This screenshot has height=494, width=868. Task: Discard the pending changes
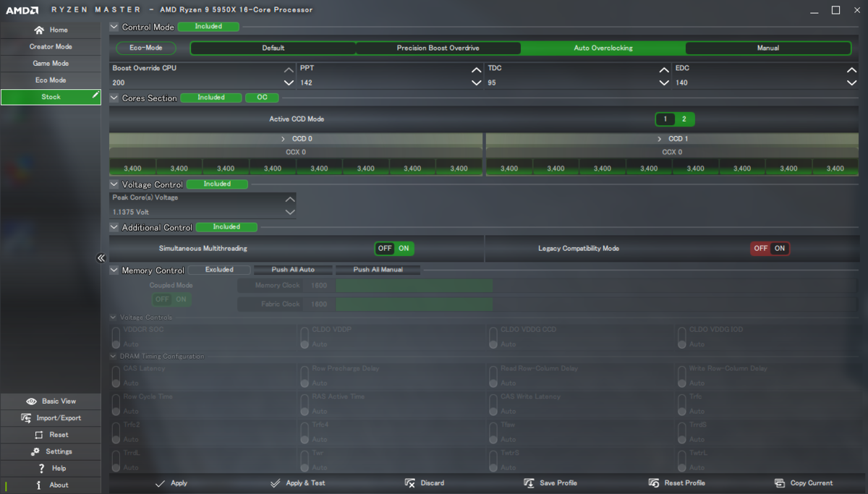(425, 483)
